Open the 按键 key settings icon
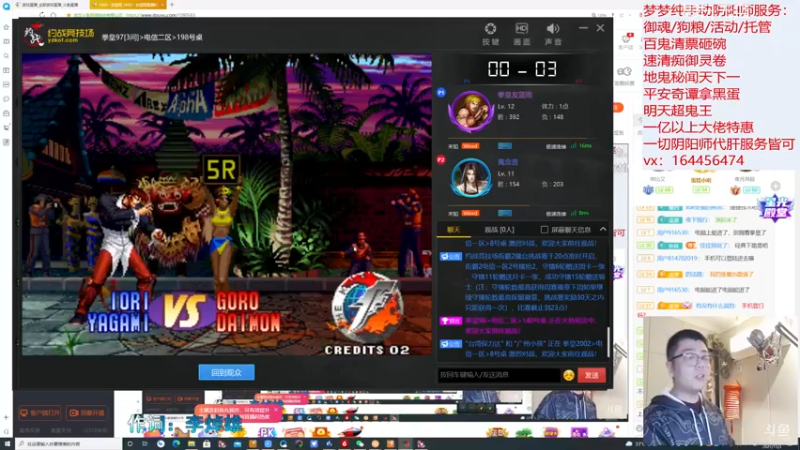Viewport: 800px width, 450px height. (490, 34)
